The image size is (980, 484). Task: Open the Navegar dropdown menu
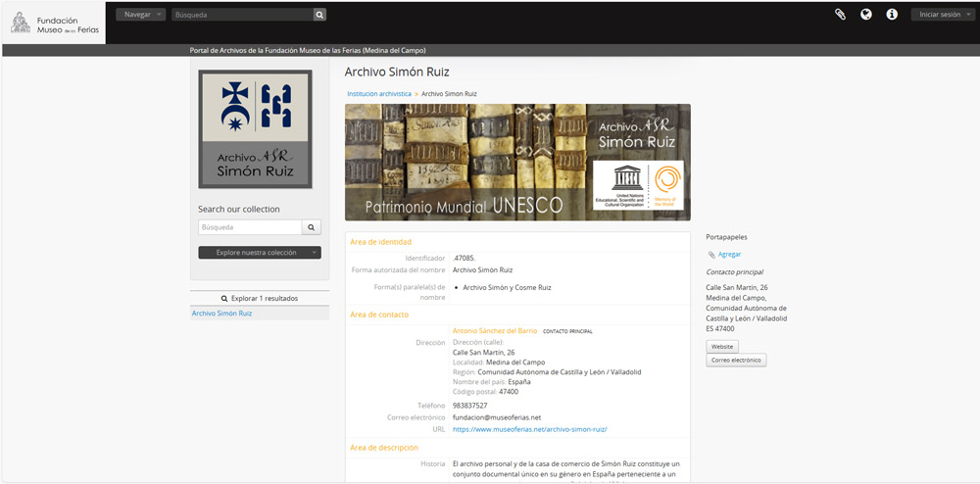coord(140,15)
